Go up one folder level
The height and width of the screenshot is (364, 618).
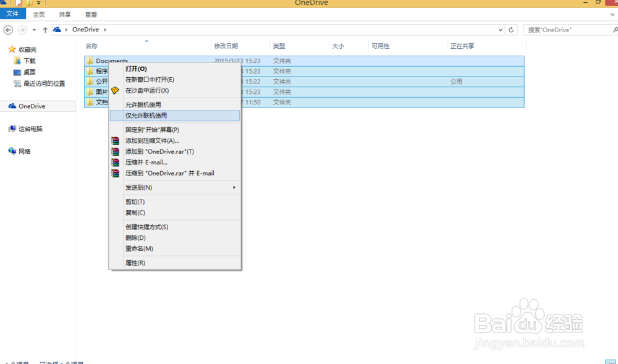45,30
